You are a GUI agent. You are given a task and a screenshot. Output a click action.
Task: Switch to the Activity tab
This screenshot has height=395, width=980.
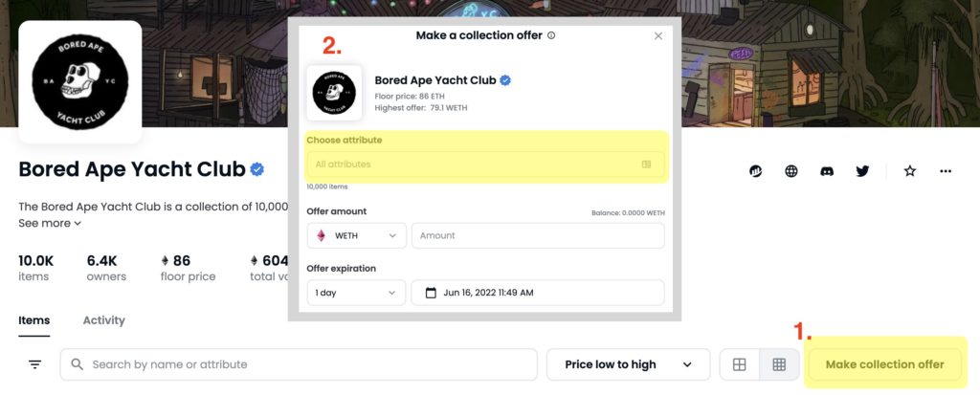pyautogui.click(x=103, y=320)
